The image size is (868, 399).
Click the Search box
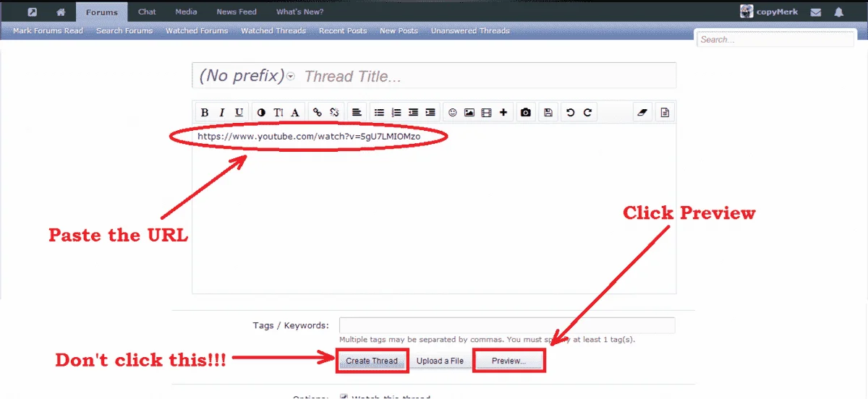click(x=775, y=40)
